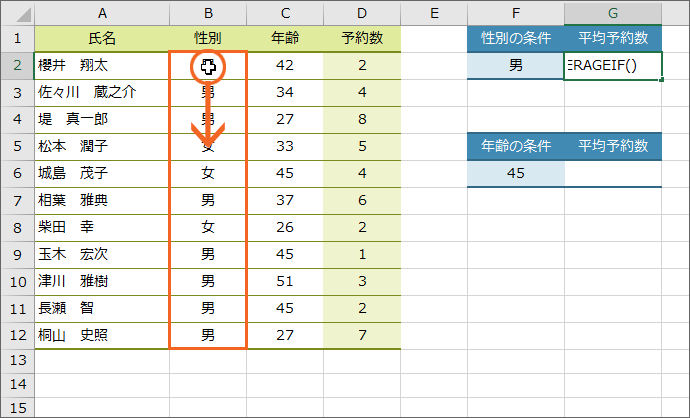The width and height of the screenshot is (690, 418).
Task: Select the 男 condition cell in F2
Action: point(516,66)
